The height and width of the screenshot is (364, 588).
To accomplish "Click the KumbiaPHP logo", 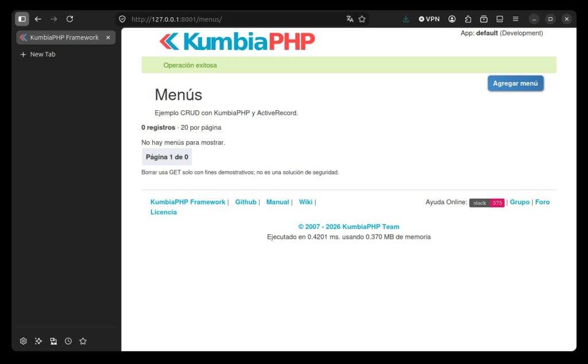I will [x=237, y=41].
